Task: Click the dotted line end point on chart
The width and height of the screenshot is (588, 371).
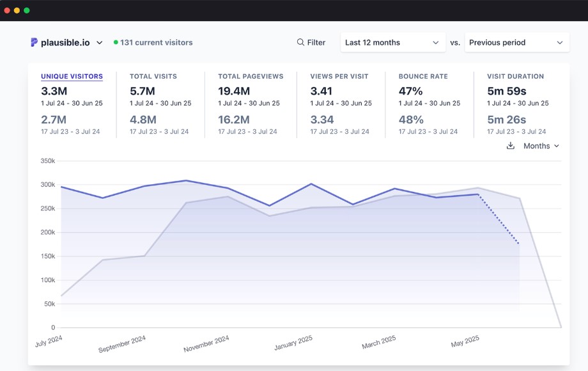Action: (519, 244)
